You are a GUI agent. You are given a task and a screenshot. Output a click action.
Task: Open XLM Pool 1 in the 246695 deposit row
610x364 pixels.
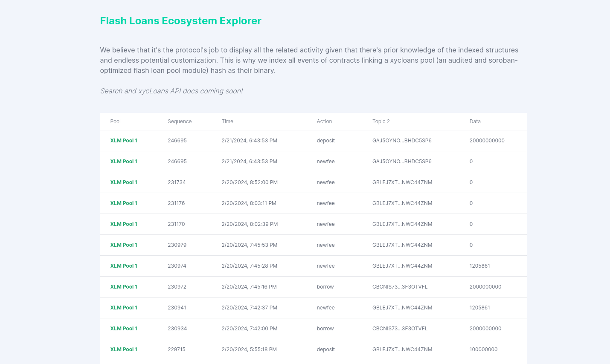pyautogui.click(x=124, y=141)
